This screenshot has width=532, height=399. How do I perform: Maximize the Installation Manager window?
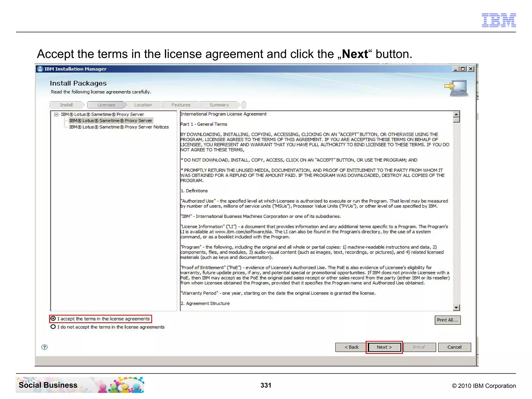[x=463, y=69]
